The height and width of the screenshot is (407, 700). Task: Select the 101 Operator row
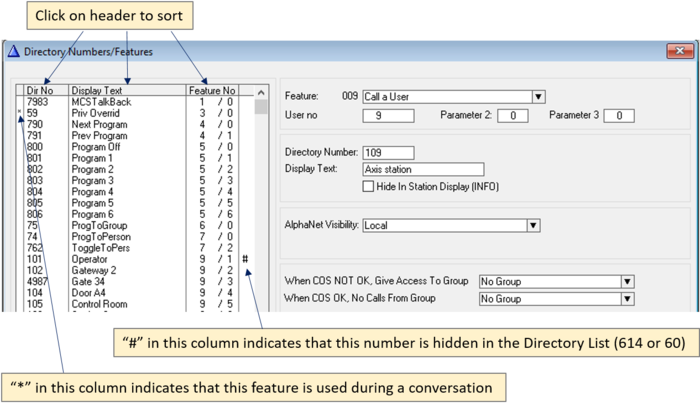(x=134, y=259)
